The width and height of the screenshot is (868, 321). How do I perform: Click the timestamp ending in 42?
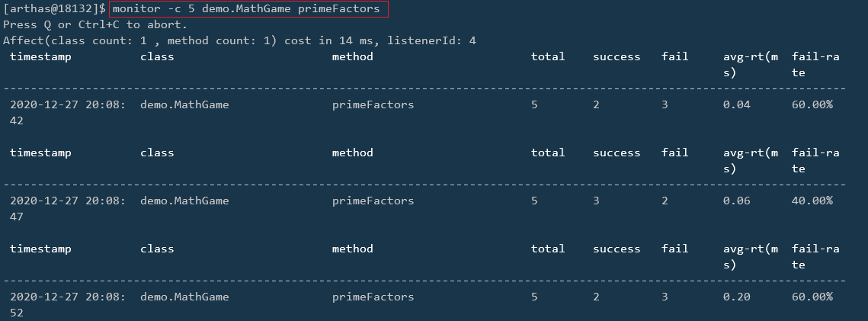coord(68,112)
